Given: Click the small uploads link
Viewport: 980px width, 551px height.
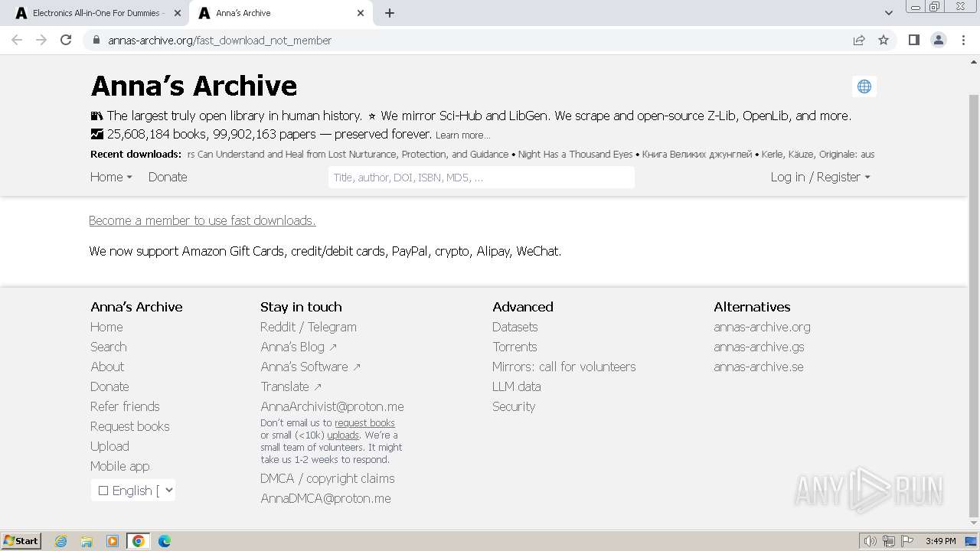Looking at the screenshot, I should pyautogui.click(x=343, y=435).
